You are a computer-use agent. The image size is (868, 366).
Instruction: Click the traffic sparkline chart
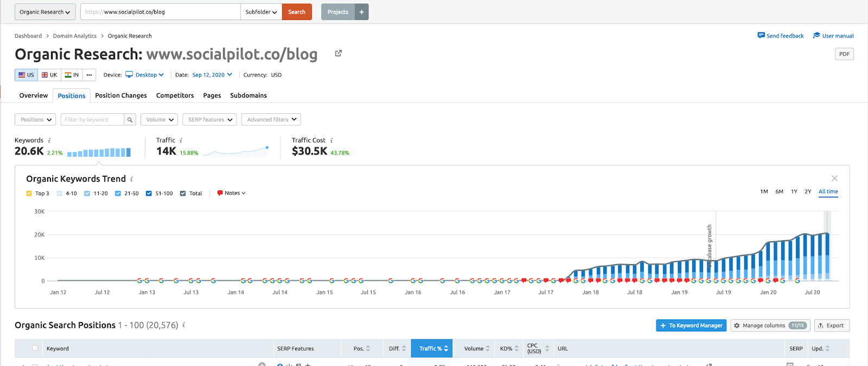pos(235,151)
